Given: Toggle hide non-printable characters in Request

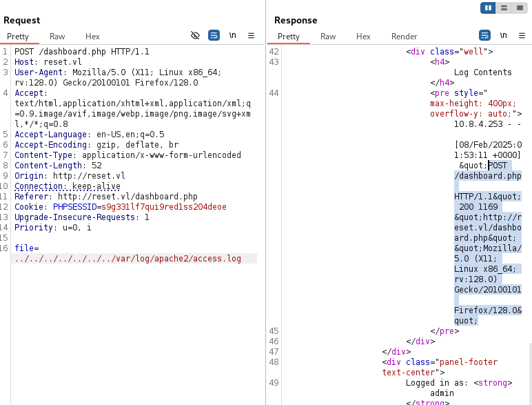Looking at the screenshot, I should click(195, 35).
